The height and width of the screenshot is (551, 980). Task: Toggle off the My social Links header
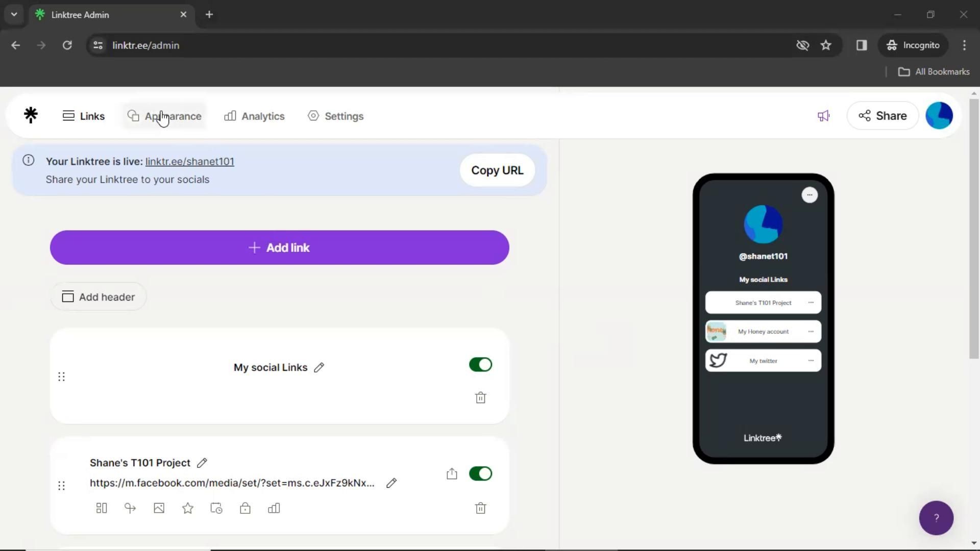click(480, 365)
